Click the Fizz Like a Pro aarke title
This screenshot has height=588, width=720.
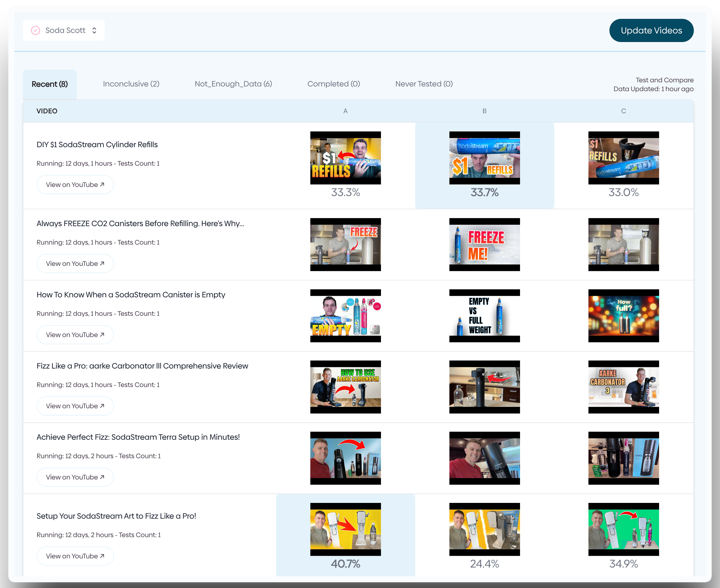[x=142, y=366]
